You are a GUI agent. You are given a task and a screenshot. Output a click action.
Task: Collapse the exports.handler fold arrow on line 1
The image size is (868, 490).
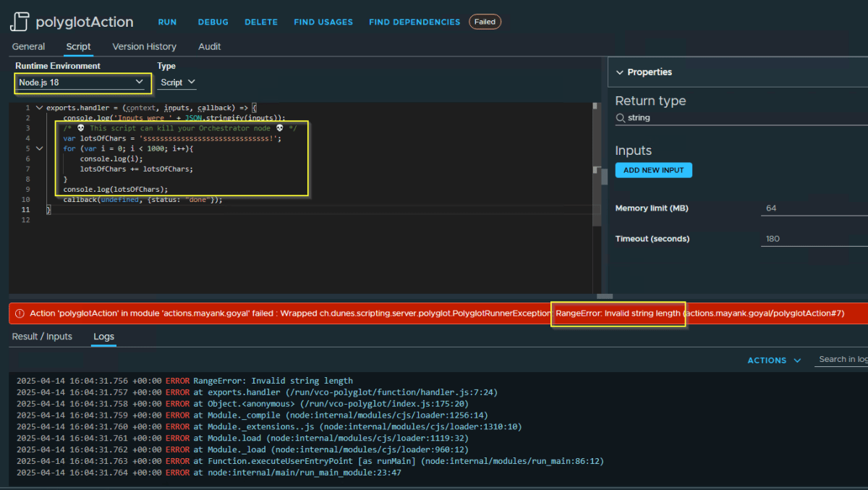coord(39,108)
